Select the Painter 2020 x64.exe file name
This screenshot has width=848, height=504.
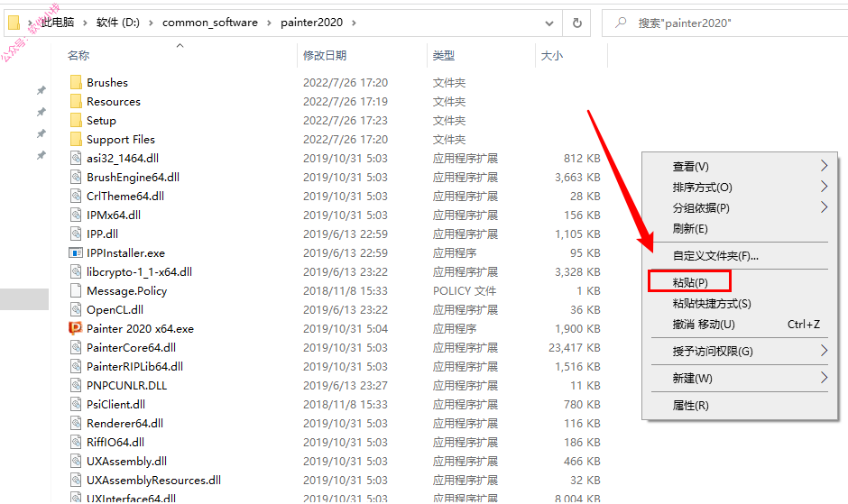[140, 328]
